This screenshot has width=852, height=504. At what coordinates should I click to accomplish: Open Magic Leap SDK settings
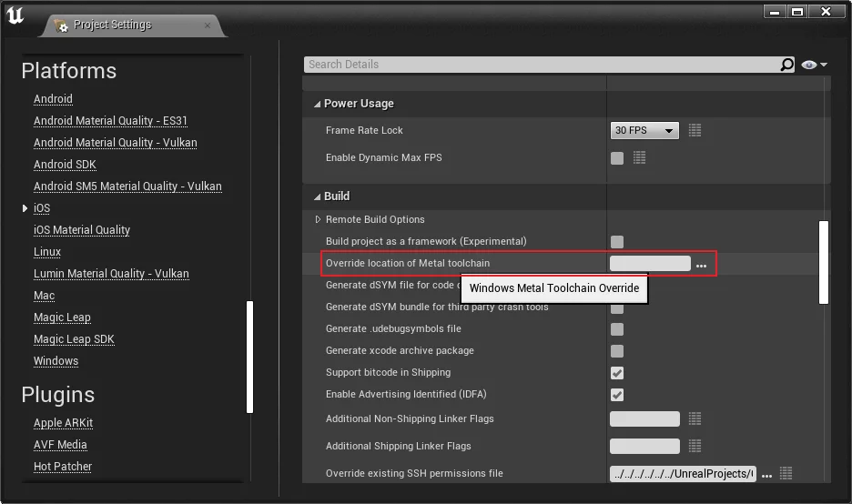[74, 339]
